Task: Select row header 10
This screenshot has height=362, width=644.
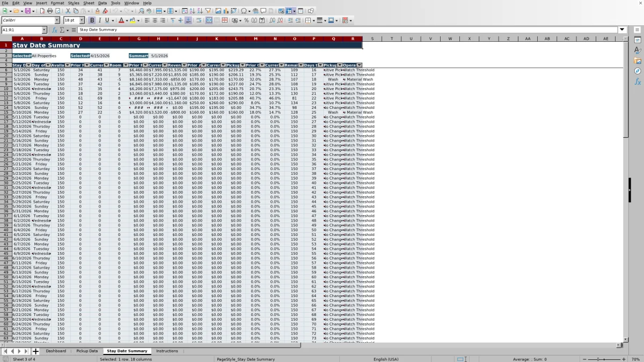Action: 6,89
